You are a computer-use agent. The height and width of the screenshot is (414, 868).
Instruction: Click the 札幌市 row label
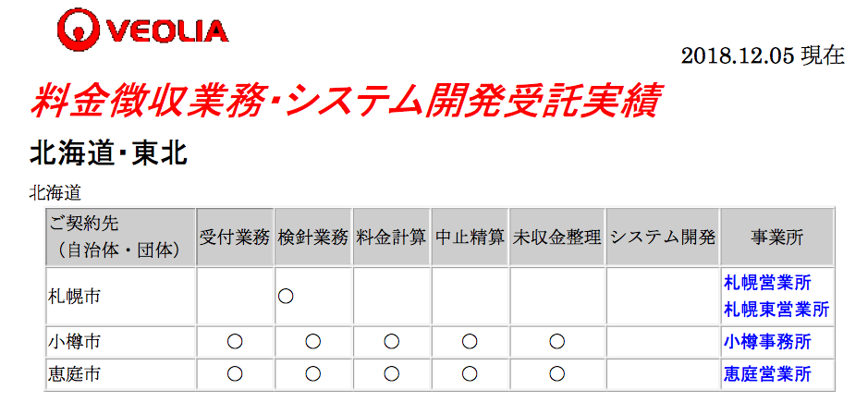[75, 297]
